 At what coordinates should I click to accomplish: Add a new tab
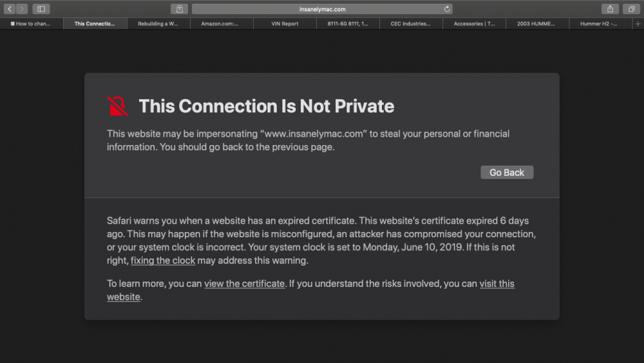[x=638, y=24]
